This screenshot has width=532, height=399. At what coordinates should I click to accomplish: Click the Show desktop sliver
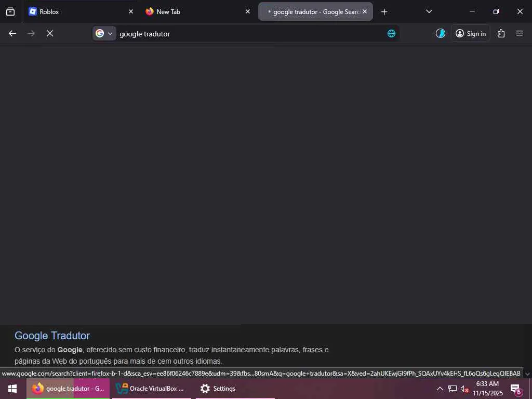[x=530, y=389]
